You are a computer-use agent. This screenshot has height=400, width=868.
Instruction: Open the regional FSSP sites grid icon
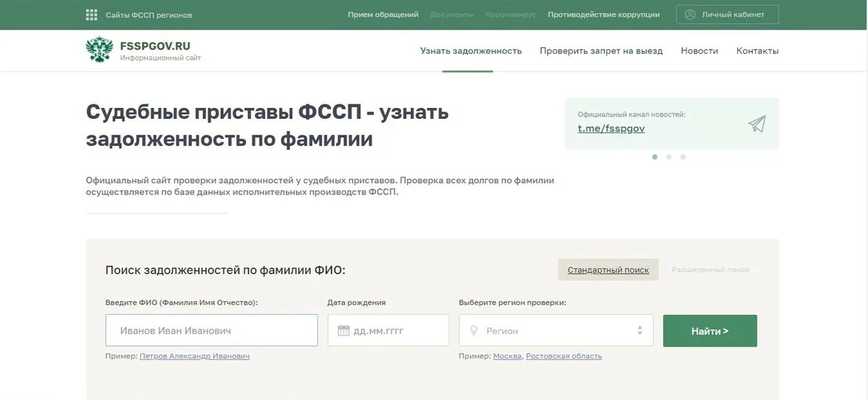[91, 14]
